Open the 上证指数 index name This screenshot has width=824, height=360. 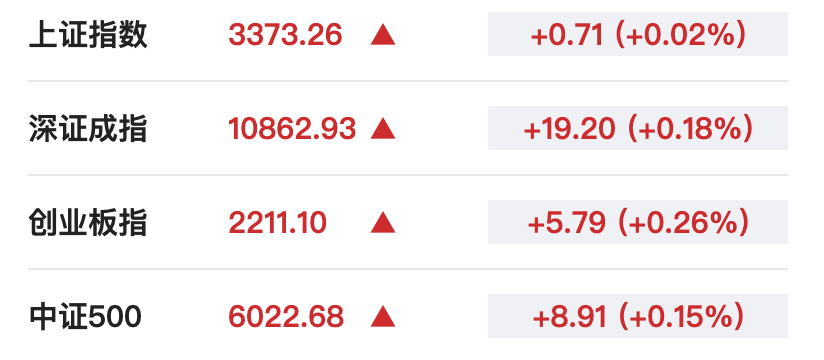click(88, 35)
